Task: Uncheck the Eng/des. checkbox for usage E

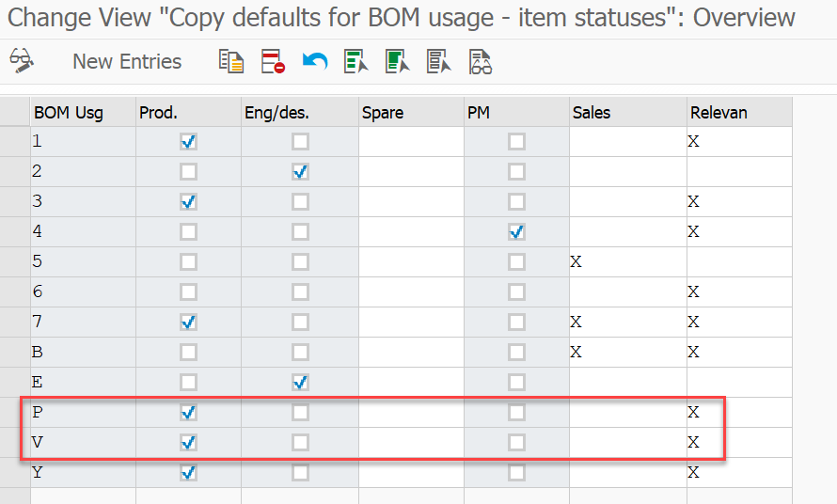Action: pos(300,383)
